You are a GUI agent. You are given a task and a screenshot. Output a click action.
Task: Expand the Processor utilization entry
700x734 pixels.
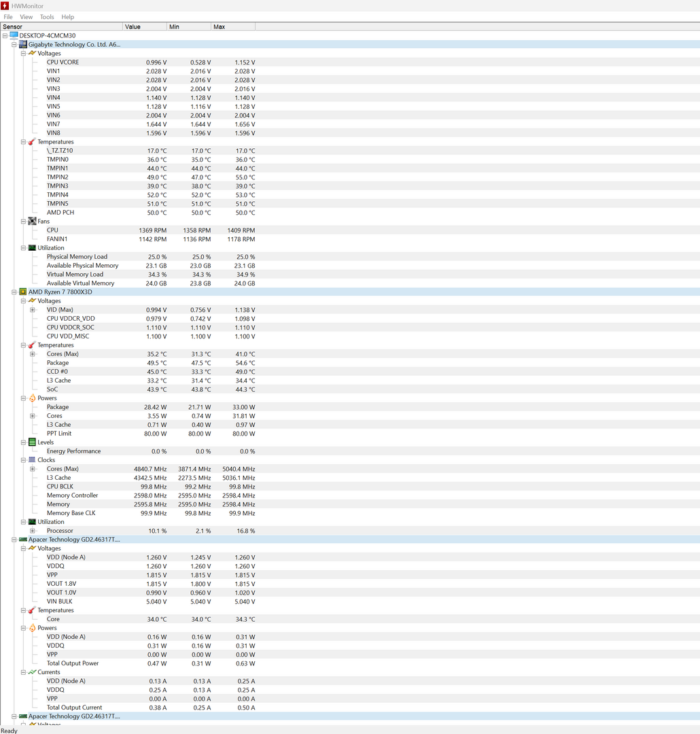(33, 531)
